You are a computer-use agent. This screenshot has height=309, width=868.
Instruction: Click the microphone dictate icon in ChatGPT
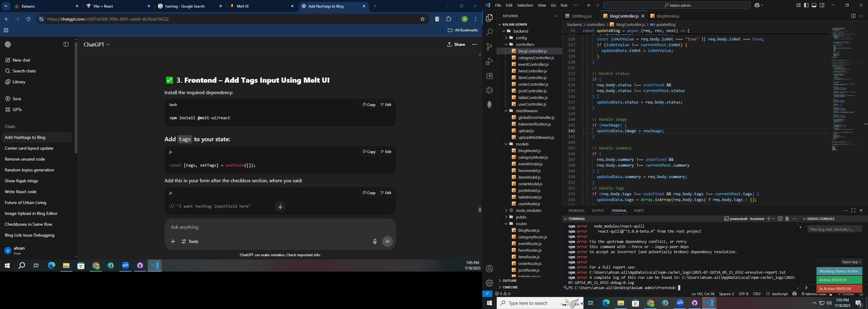coord(375,241)
